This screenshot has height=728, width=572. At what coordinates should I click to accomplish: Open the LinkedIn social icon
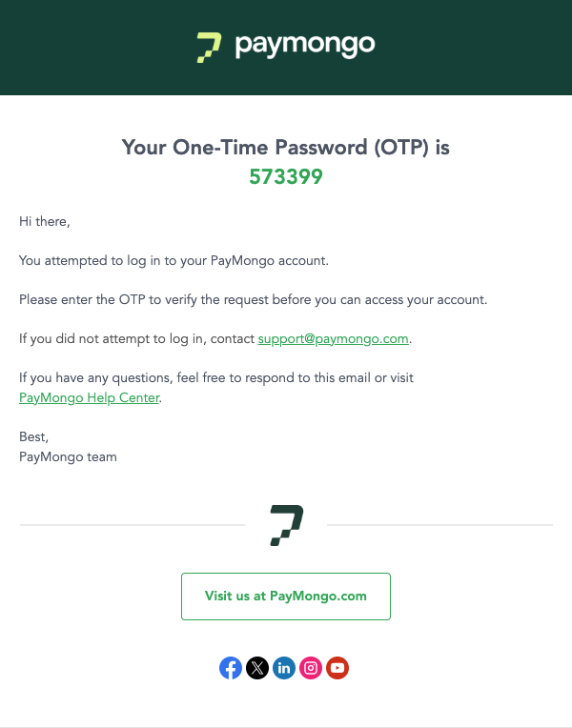tap(284, 668)
